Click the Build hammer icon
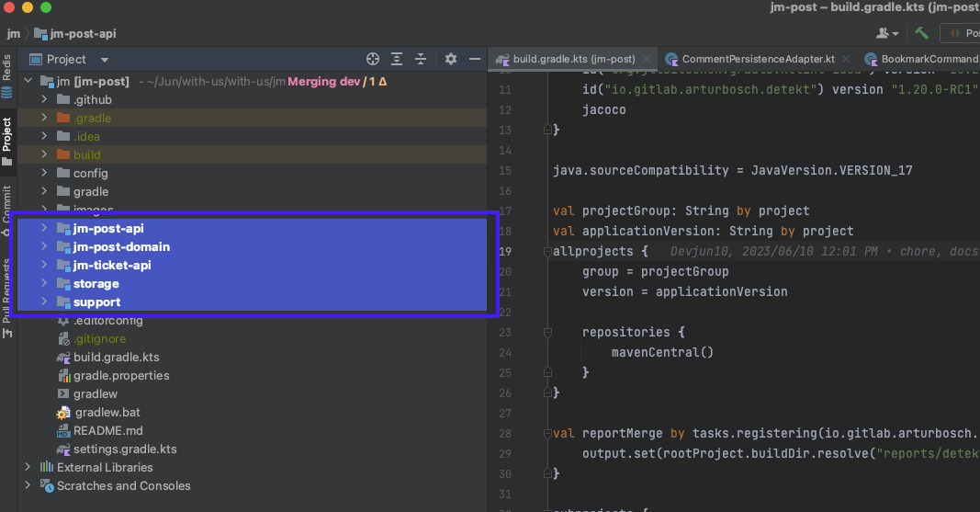The height and width of the screenshot is (512, 980). point(922,33)
